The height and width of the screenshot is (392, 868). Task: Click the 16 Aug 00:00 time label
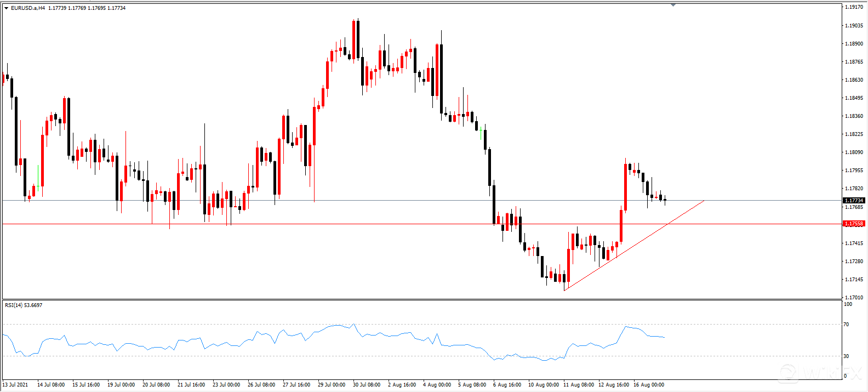648,384
